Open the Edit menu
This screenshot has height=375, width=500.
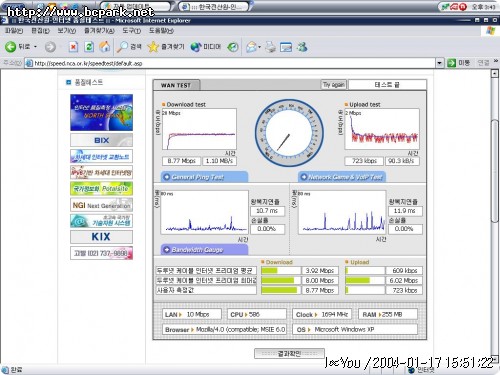click(x=40, y=31)
